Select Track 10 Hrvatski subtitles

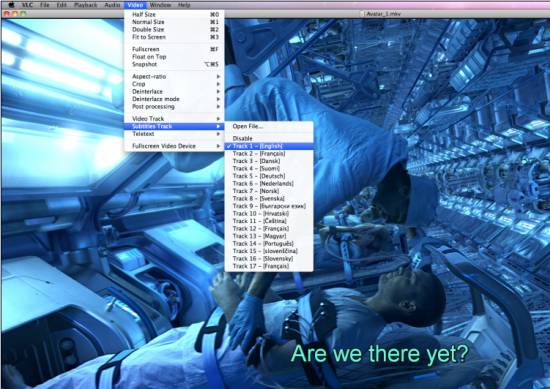(269, 214)
